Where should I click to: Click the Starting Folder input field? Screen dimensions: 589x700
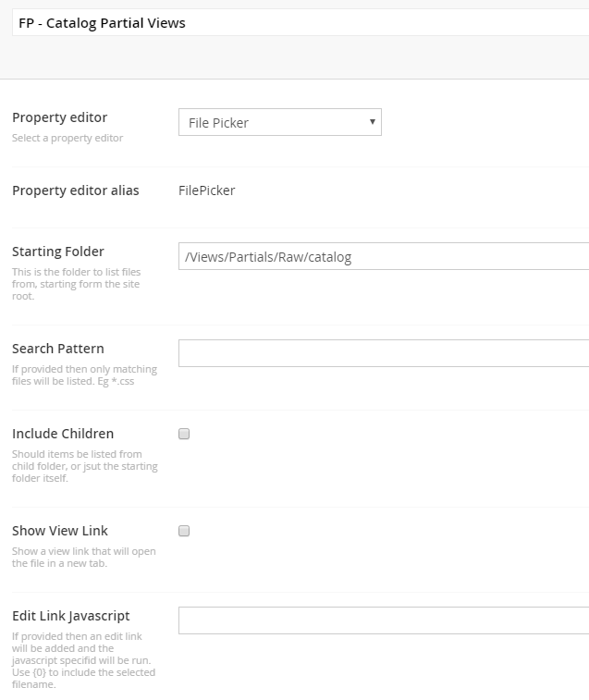384,256
